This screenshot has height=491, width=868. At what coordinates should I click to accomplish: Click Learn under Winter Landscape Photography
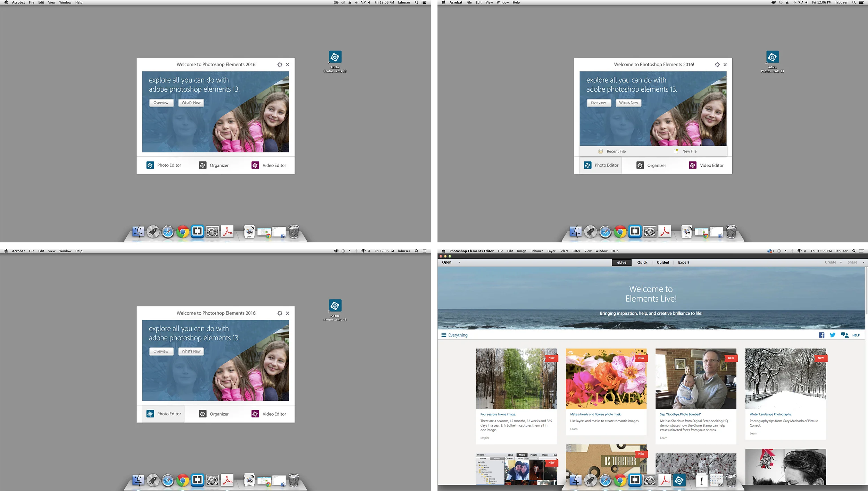coord(753,433)
